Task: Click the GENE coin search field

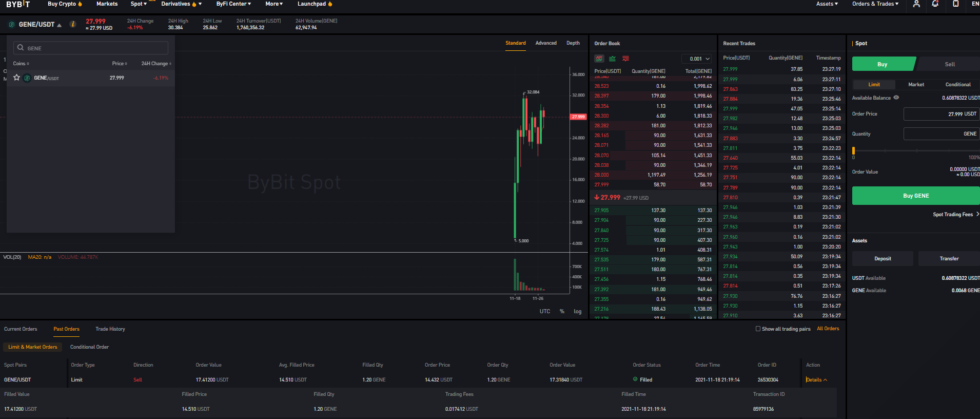Action: point(91,48)
